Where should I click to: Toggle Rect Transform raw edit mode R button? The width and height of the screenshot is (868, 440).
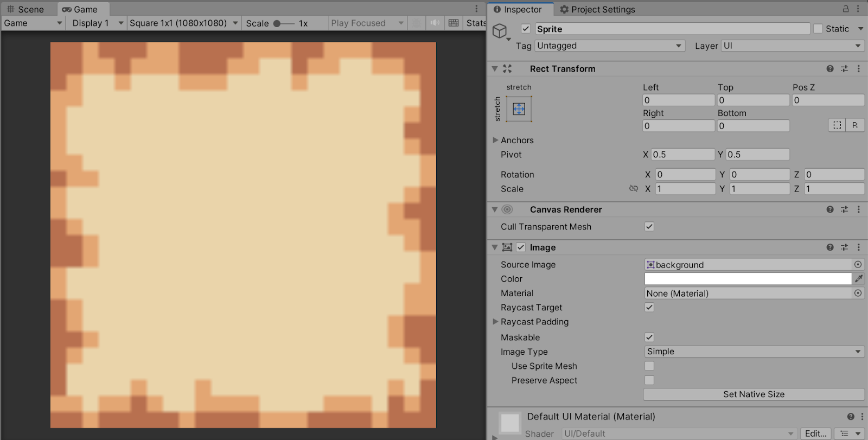point(855,125)
